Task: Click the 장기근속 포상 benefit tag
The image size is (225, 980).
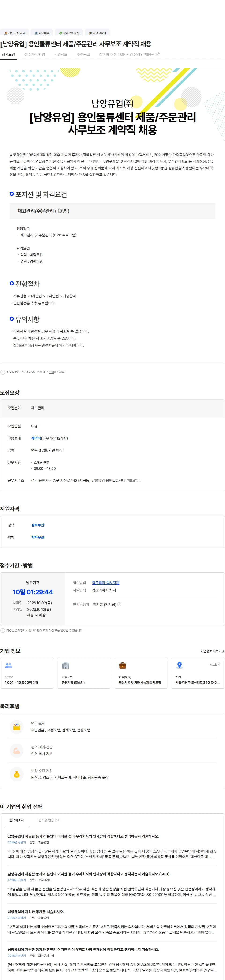Action: click(69, 33)
